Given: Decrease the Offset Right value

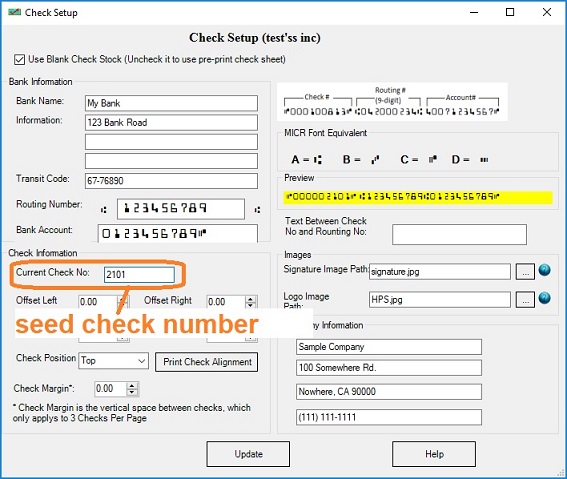Looking at the screenshot, I should tap(251, 305).
